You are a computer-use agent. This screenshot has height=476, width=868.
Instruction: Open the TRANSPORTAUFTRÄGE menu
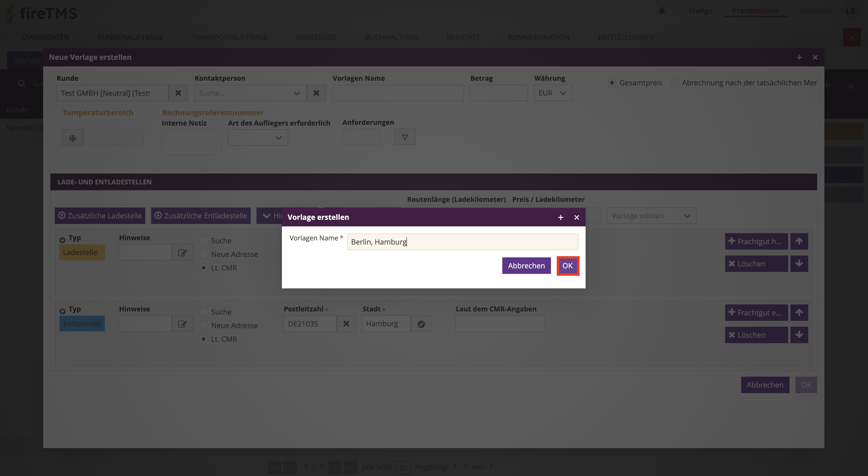point(230,37)
